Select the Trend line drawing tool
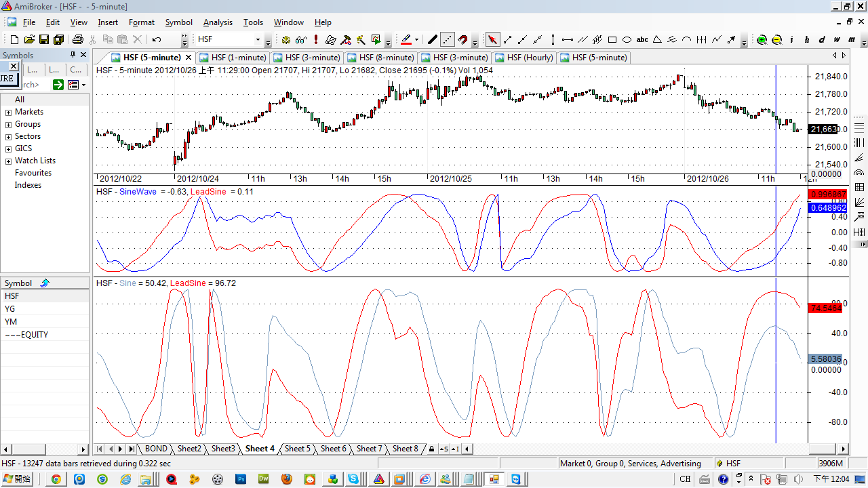 (508, 40)
